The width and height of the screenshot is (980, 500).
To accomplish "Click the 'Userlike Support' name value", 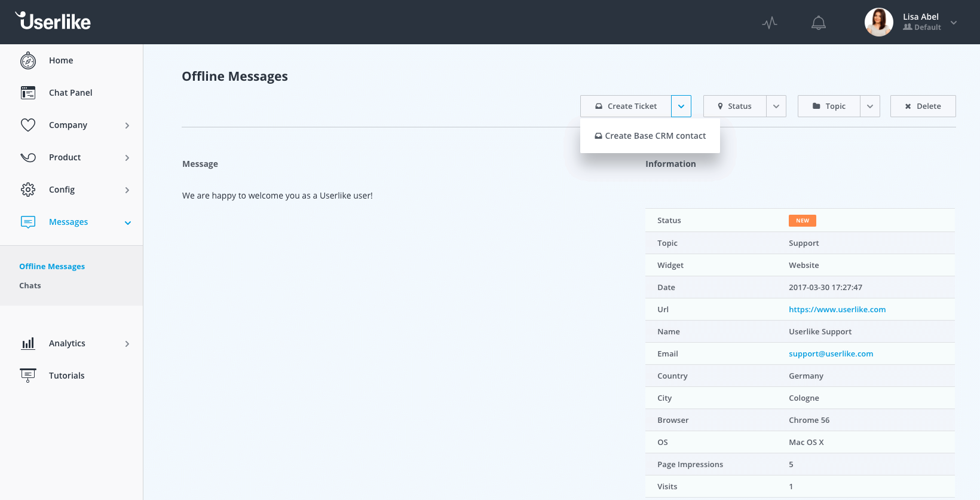I will point(820,331).
